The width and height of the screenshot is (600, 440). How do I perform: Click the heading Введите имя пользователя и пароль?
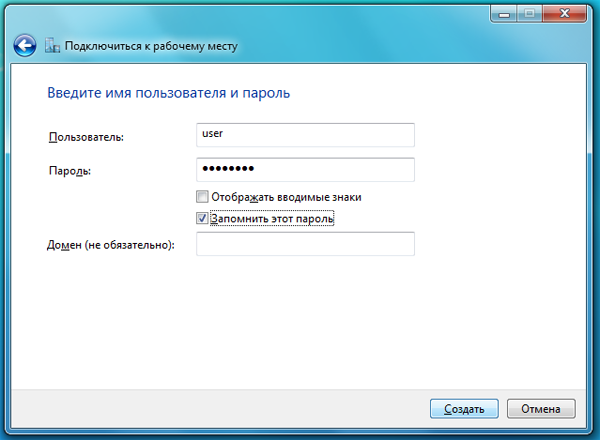point(168,93)
